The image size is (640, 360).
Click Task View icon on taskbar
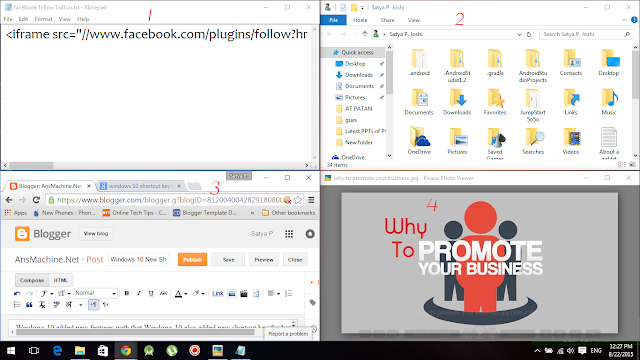click(34, 351)
